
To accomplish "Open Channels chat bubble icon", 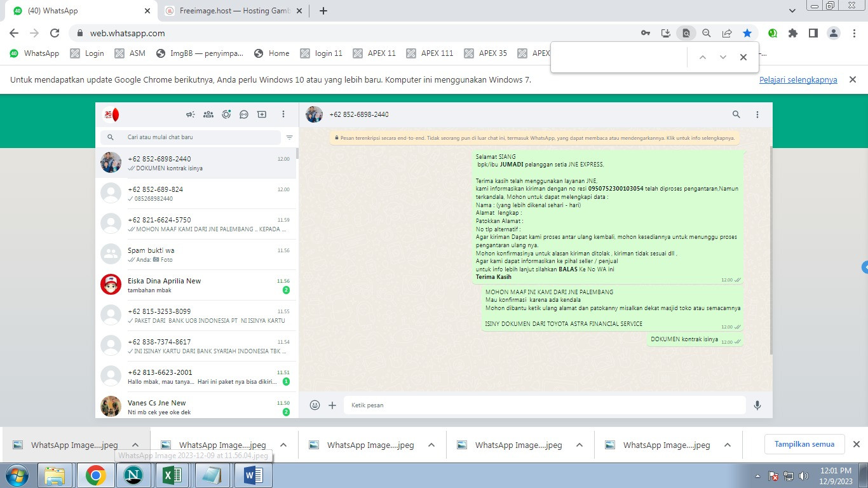I will [x=244, y=114].
